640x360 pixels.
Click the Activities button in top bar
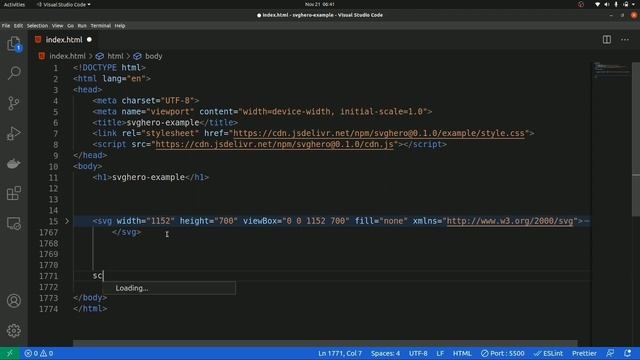pyautogui.click(x=14, y=4)
